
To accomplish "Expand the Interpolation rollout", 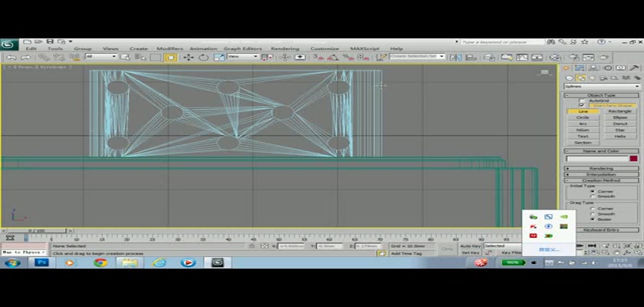I will coord(602,175).
